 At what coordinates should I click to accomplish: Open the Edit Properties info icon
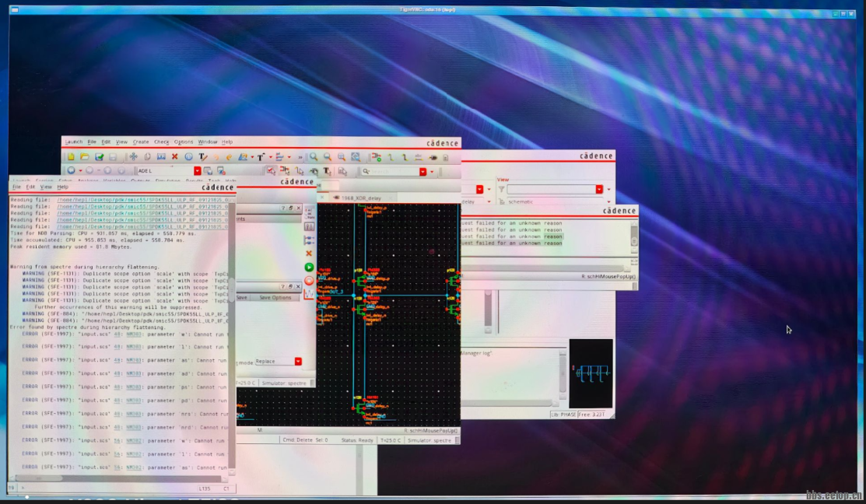(x=188, y=157)
